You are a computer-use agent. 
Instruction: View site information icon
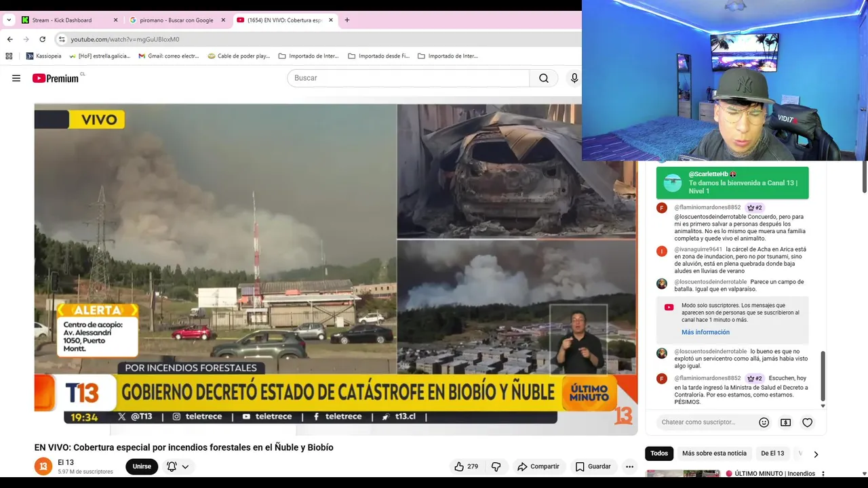point(62,39)
